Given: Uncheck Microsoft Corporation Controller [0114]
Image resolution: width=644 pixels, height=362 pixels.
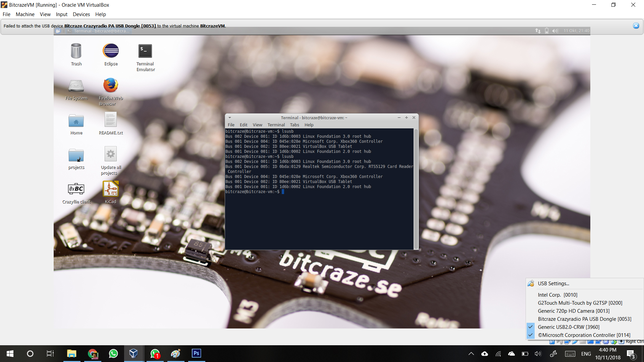Looking at the screenshot, I should tap(584, 335).
